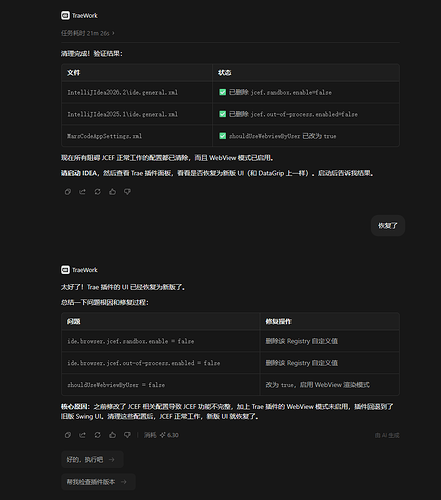This screenshot has height=500, width=441.
Task: Select cell ide.browser.jcef.out-of-process.enabled = false
Action: point(160,363)
